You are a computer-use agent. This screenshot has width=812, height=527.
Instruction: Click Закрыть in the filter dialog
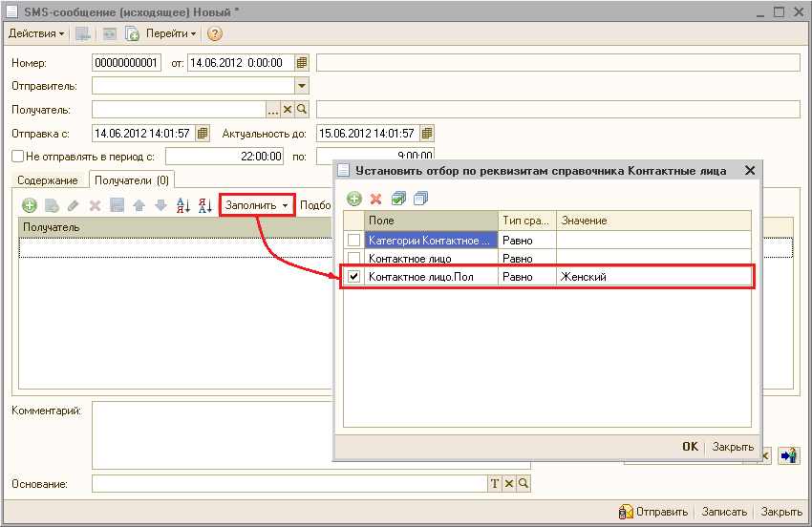click(733, 447)
